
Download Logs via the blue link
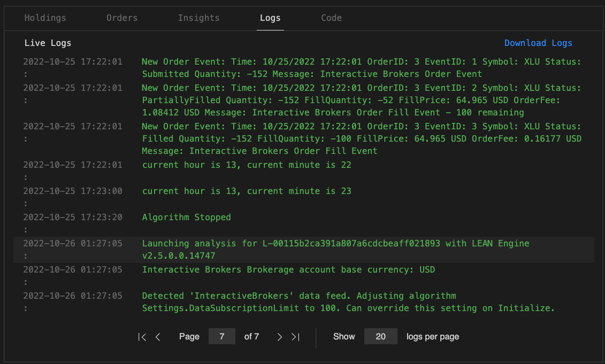(538, 43)
